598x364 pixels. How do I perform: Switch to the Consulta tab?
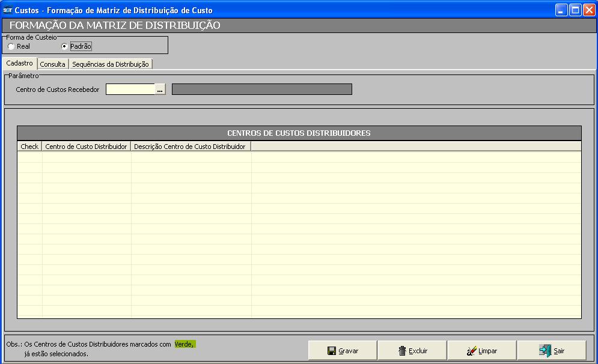click(x=53, y=64)
